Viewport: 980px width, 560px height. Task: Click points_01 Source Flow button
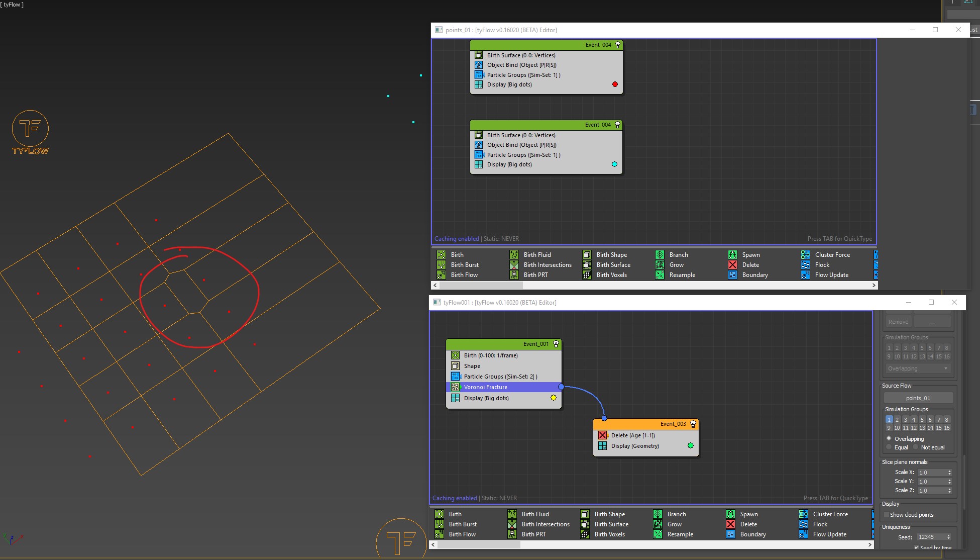tap(918, 398)
